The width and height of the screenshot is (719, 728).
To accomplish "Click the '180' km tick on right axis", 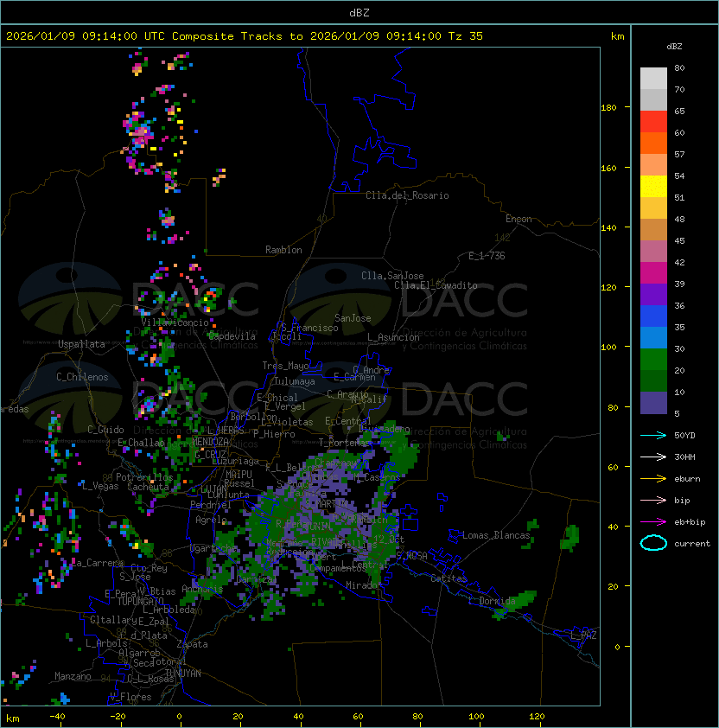I will [x=608, y=108].
